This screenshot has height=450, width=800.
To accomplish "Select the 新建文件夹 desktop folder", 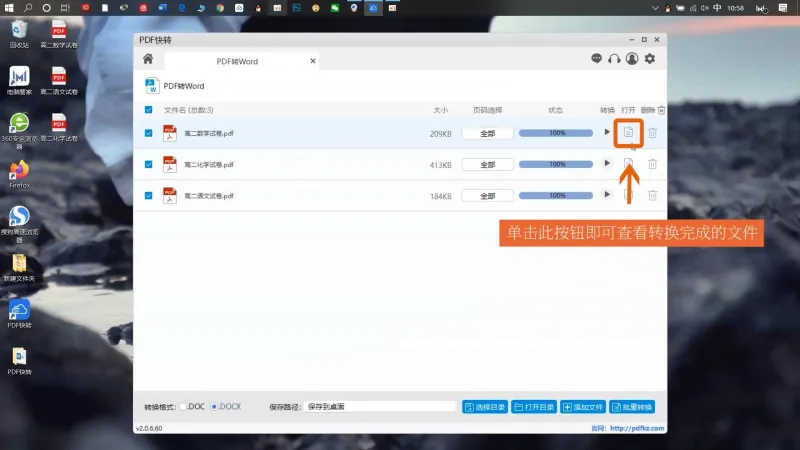I will point(19,268).
